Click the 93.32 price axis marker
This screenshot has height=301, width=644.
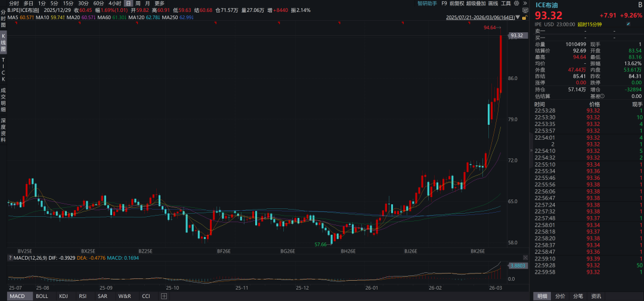coord(517,36)
